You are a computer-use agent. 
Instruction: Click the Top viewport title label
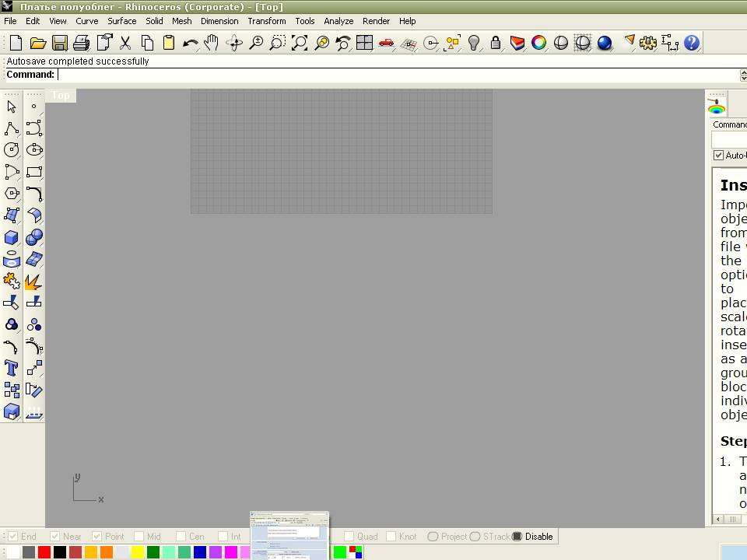[61, 95]
